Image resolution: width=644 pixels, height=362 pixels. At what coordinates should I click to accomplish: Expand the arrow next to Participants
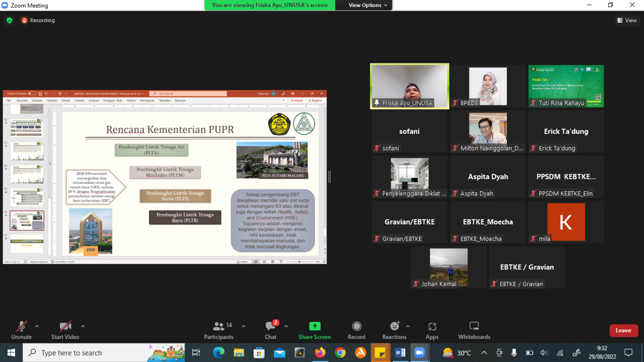[244, 326]
